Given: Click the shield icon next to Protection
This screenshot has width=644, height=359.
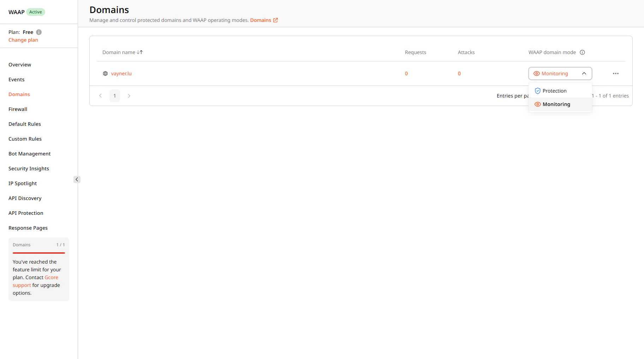Looking at the screenshot, I should click(538, 90).
